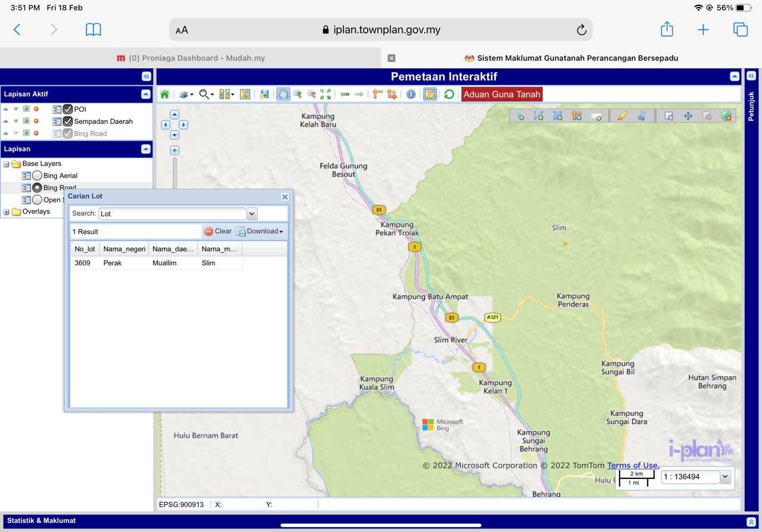Click the Aduan Guna Tanah button
This screenshot has height=532, width=762.
(502, 94)
